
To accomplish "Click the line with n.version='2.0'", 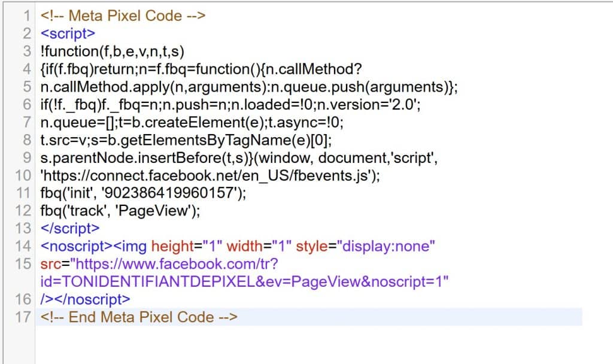I will coord(230,104).
